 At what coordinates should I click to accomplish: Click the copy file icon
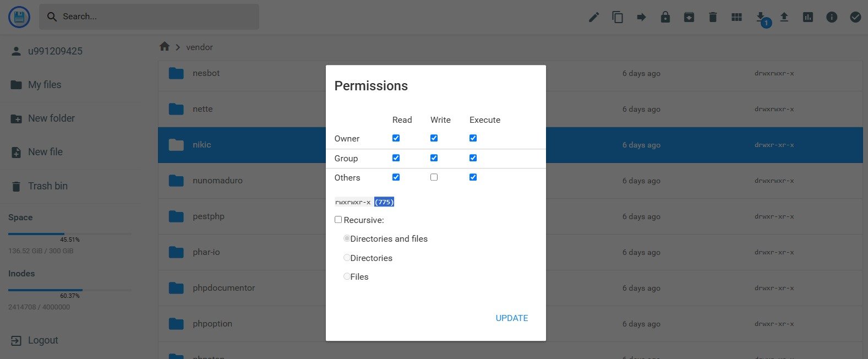click(618, 17)
